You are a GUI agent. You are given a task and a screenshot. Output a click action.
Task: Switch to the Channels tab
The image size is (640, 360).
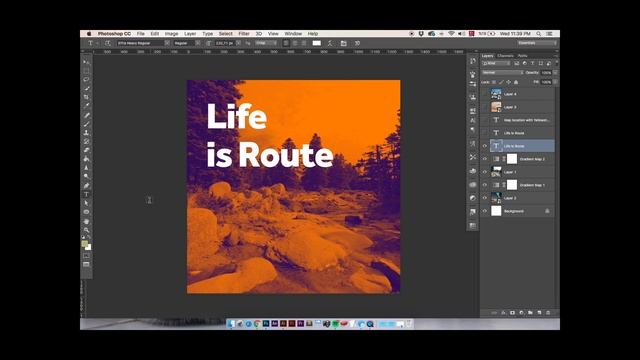(x=505, y=56)
